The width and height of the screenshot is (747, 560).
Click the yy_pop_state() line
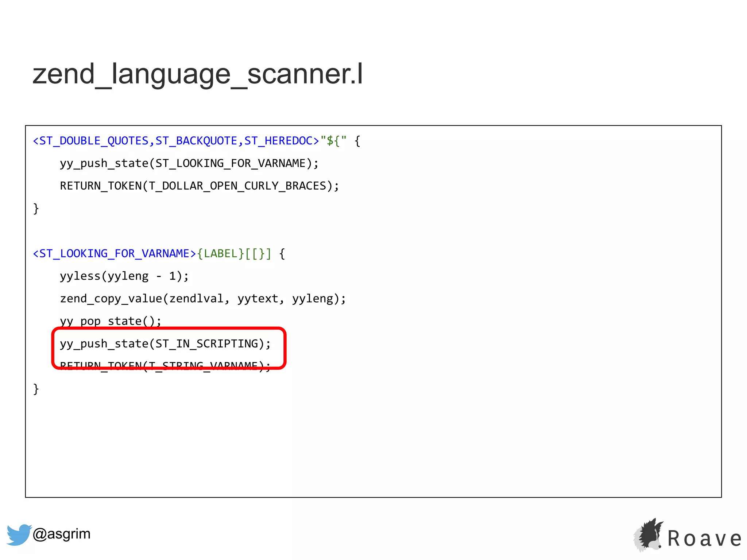[111, 321]
